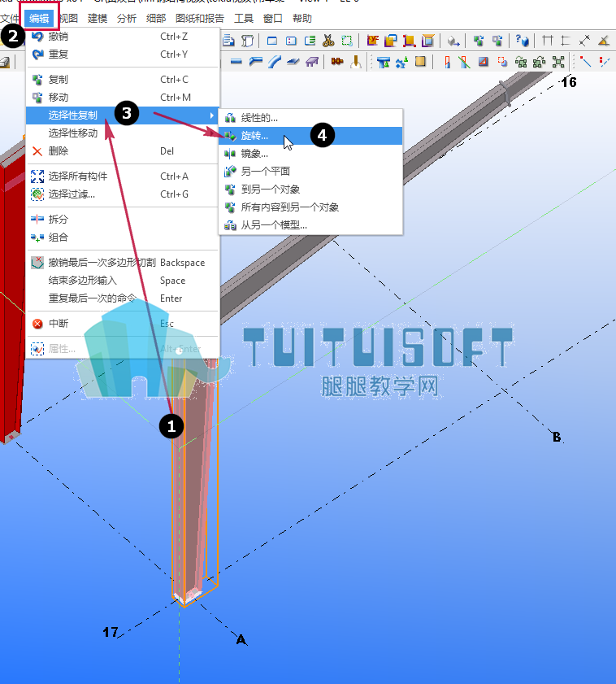616x684 pixels.
Task: Choose 中断 (Esc) menu entry
Action: (x=123, y=323)
